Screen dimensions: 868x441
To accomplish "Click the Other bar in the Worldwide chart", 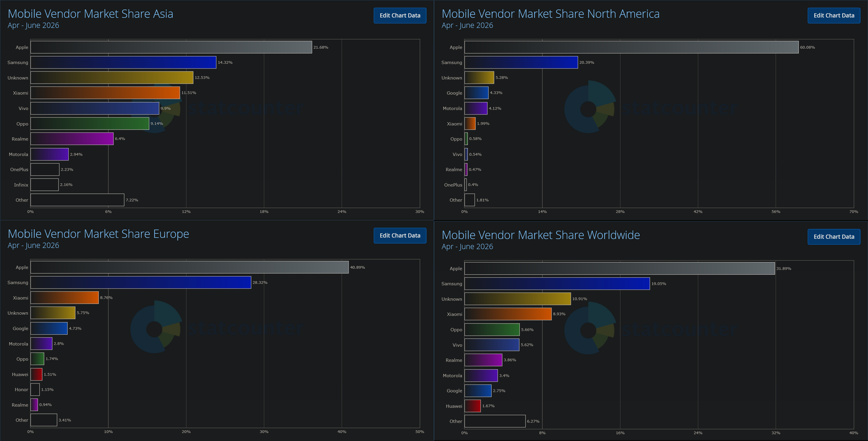I will [x=495, y=421].
